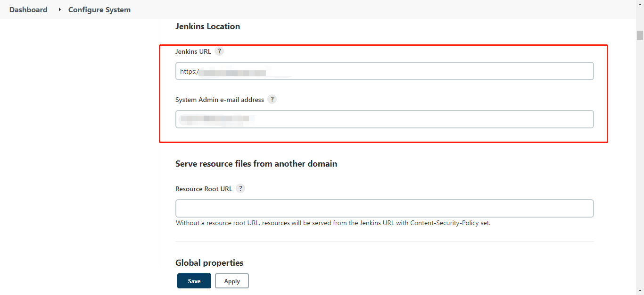Show help for Resource Root URL
The width and height of the screenshot is (644, 295).
pos(240,188)
